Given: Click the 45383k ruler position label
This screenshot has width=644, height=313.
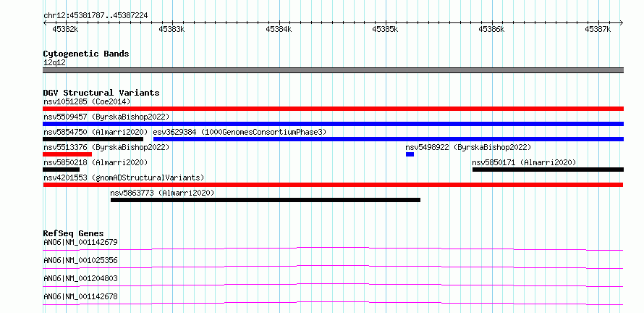Looking at the screenshot, I should click(x=172, y=29).
